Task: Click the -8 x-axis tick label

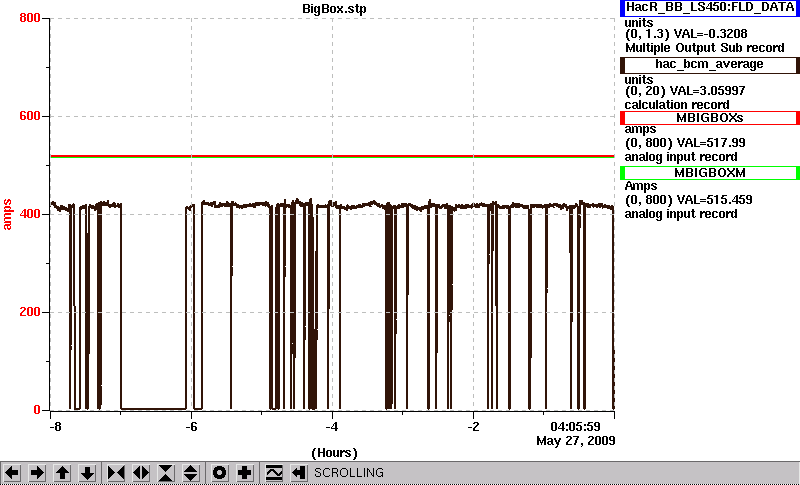Action: 55,427
